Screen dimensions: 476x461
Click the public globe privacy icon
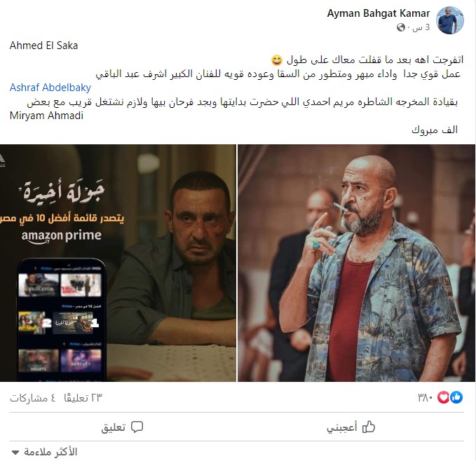[401, 27]
